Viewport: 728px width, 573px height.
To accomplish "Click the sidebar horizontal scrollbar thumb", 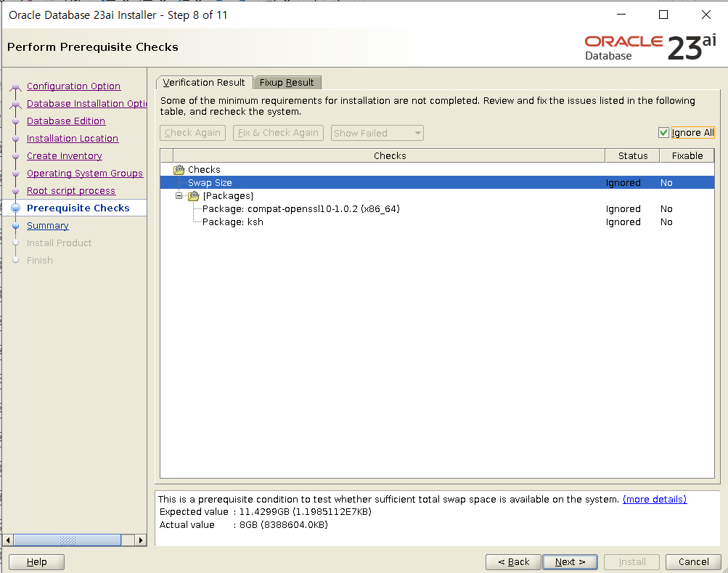I will [68, 540].
